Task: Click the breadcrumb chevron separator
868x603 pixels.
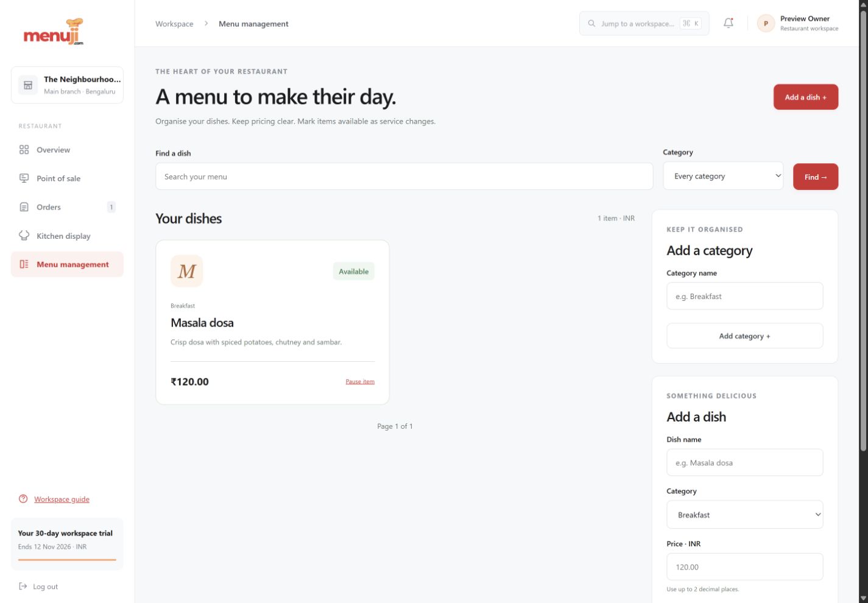Action: pyautogui.click(x=206, y=24)
